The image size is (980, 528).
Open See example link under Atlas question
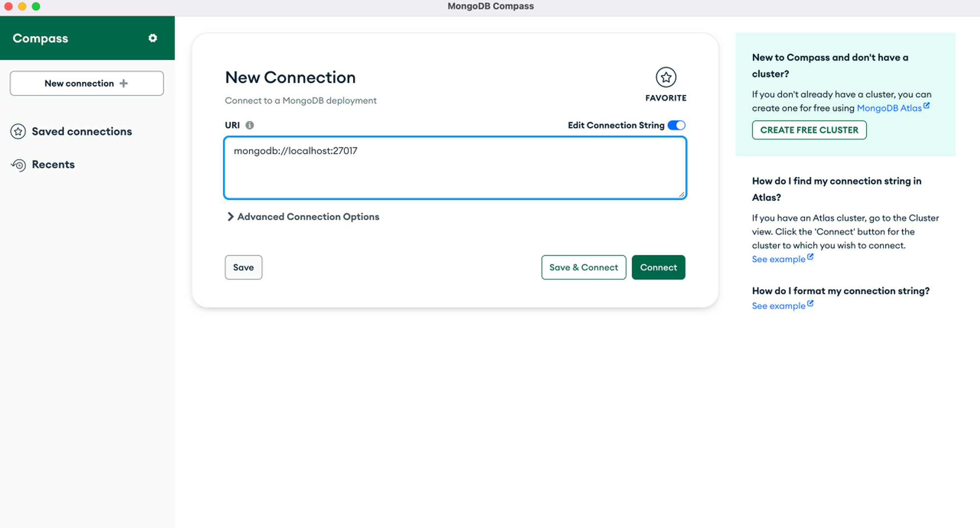[779, 259]
